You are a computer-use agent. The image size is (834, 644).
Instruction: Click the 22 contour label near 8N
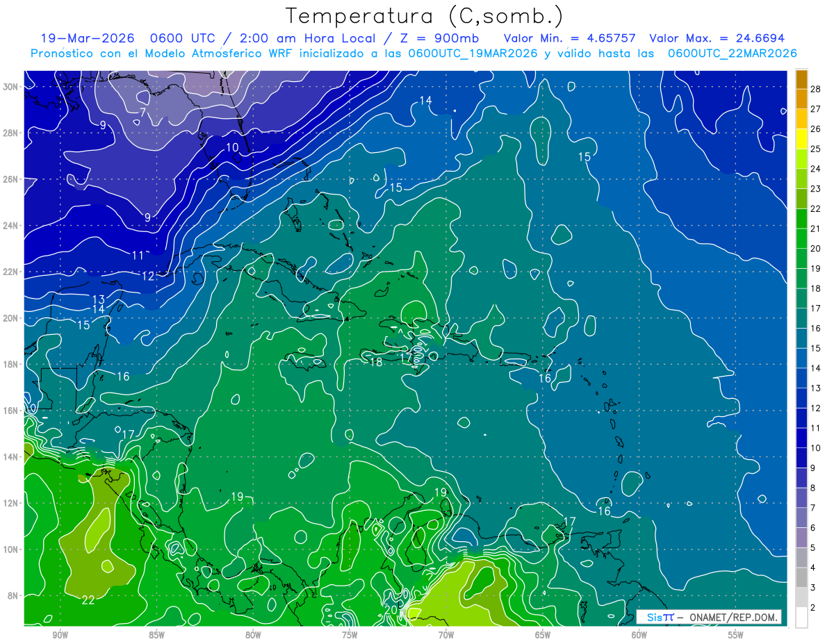point(88,600)
